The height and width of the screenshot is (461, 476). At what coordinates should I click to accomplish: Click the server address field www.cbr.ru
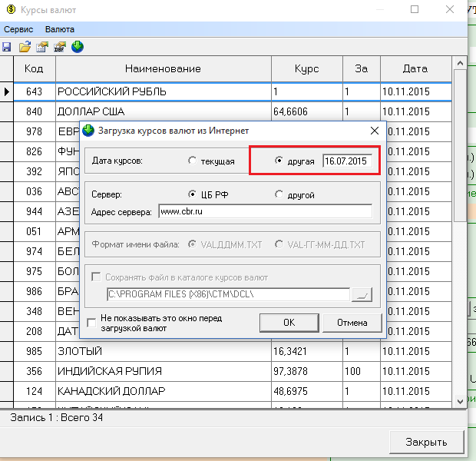(x=265, y=211)
